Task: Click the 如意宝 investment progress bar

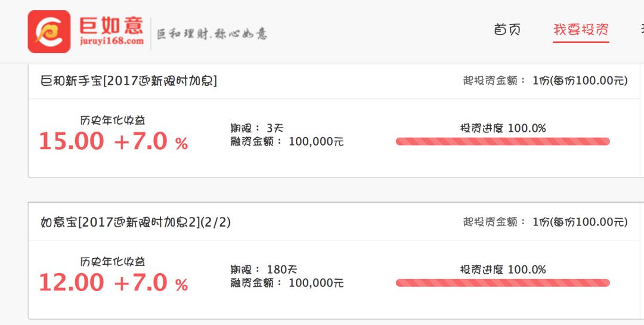Action: (x=503, y=283)
